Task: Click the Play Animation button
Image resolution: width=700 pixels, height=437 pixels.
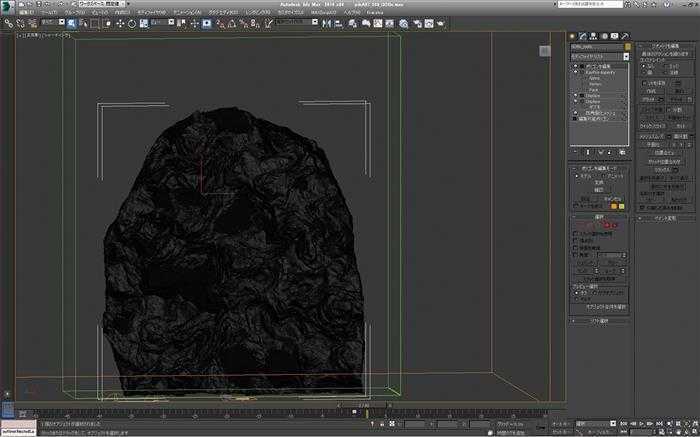Action: tap(642, 423)
